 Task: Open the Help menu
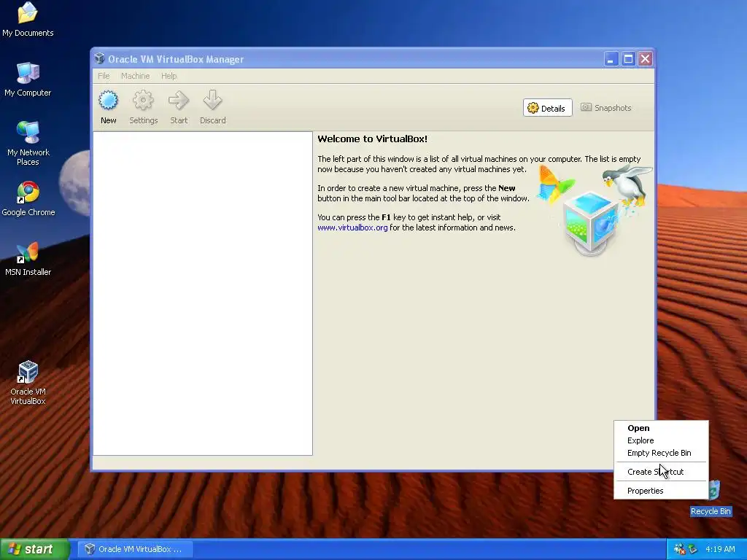click(169, 76)
